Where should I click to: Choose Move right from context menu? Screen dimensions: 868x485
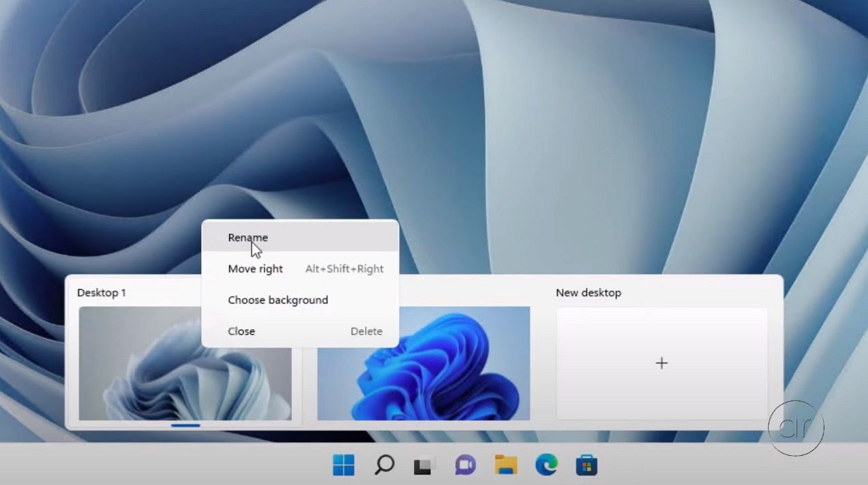point(300,268)
